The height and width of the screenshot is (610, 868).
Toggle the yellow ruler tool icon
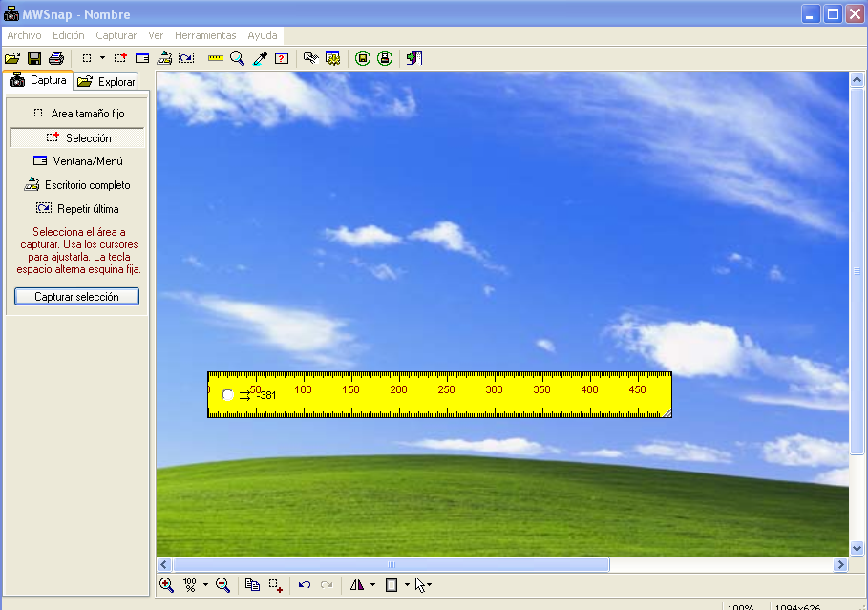point(216,58)
